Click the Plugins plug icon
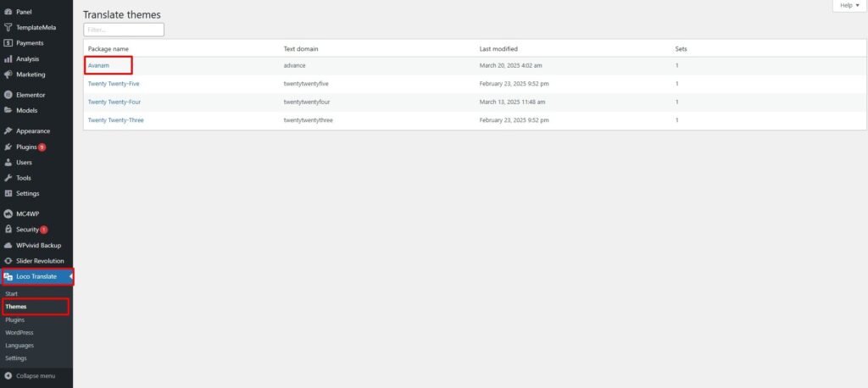 (x=8, y=147)
